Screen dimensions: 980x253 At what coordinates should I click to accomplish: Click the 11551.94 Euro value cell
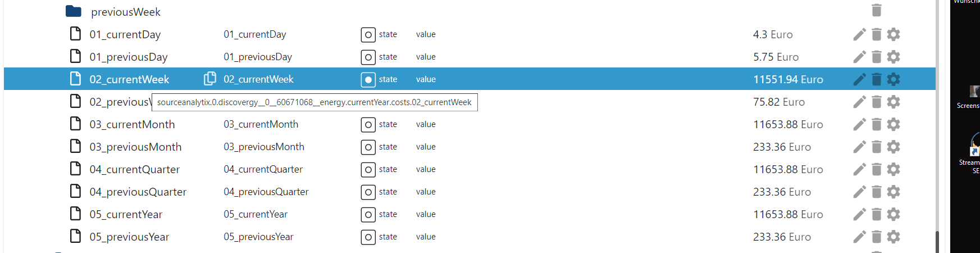[x=788, y=79]
